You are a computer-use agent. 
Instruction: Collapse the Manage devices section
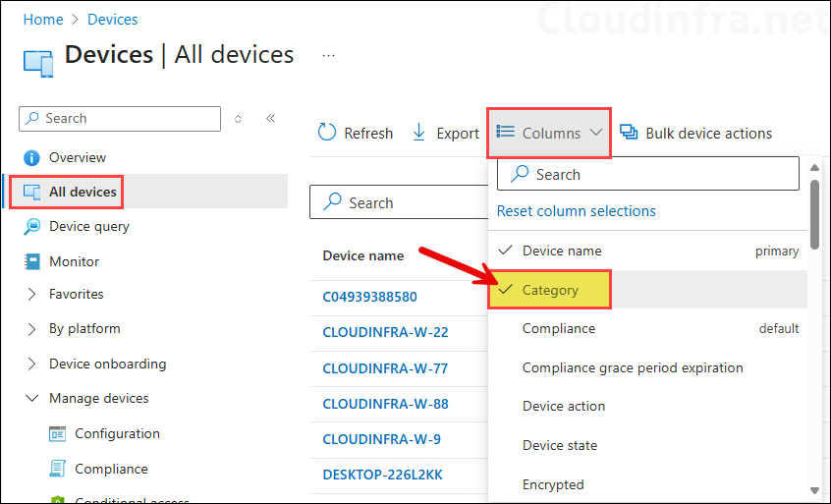click(x=98, y=399)
